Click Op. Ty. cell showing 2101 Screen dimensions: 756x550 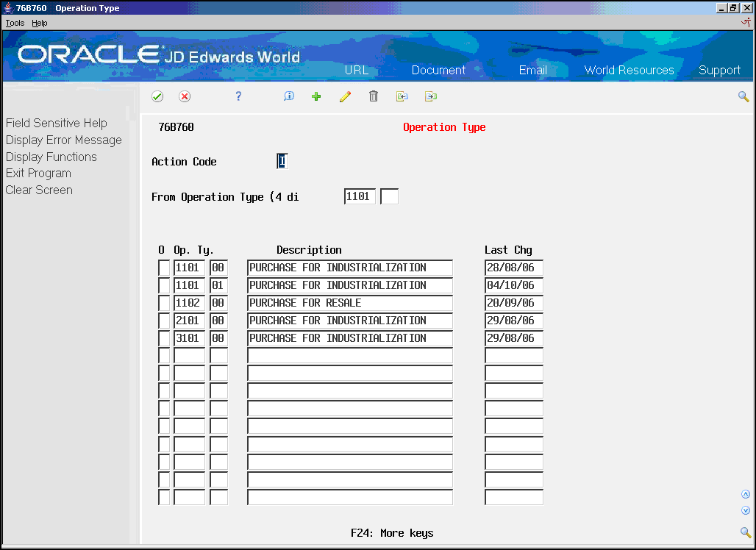(x=189, y=321)
